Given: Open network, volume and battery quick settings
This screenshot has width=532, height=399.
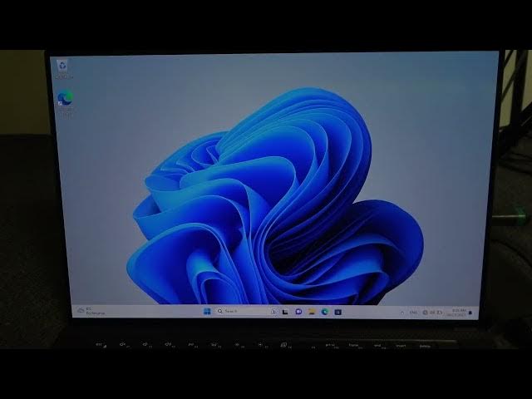Looking at the screenshot, I should coord(432,313).
